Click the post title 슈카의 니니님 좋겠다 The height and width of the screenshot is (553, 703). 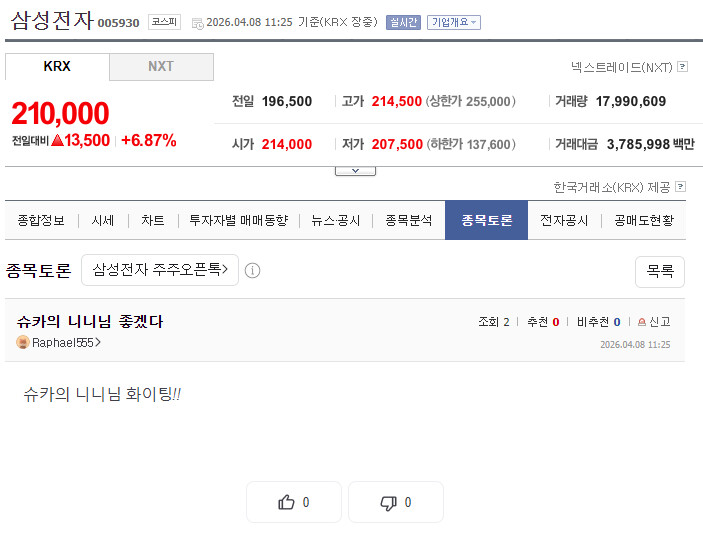(x=90, y=322)
